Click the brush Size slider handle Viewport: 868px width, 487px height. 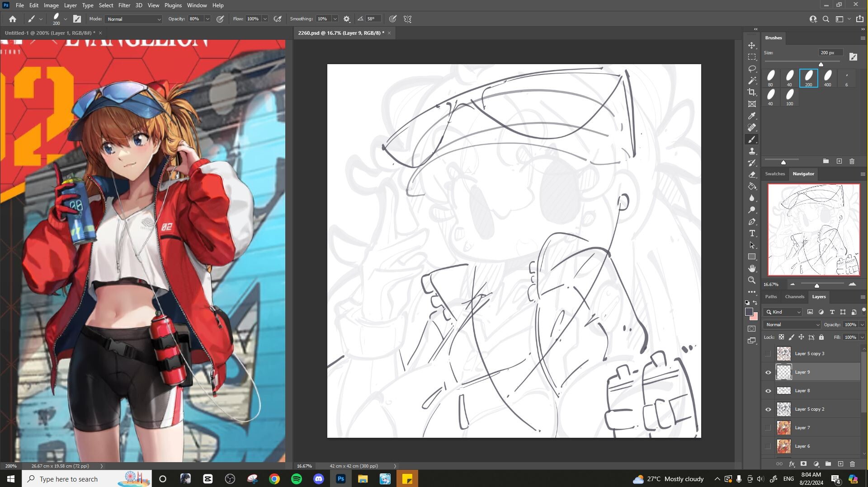click(x=821, y=64)
